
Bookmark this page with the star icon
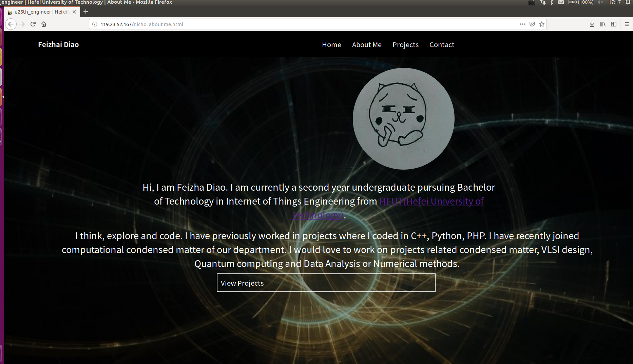[x=542, y=24]
